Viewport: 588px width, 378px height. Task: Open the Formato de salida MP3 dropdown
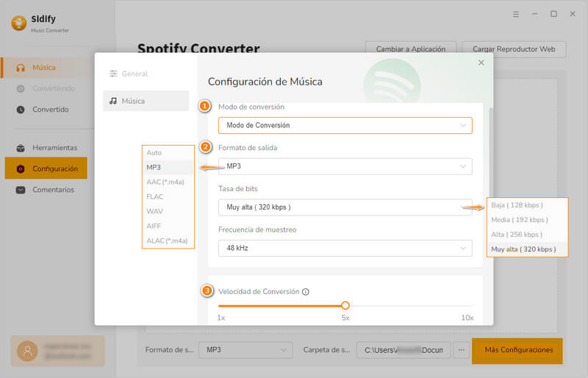[x=345, y=166]
